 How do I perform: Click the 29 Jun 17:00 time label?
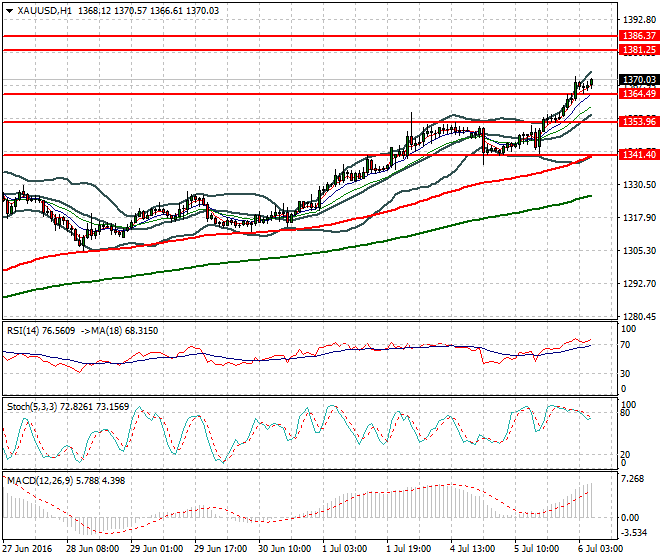tap(221, 549)
